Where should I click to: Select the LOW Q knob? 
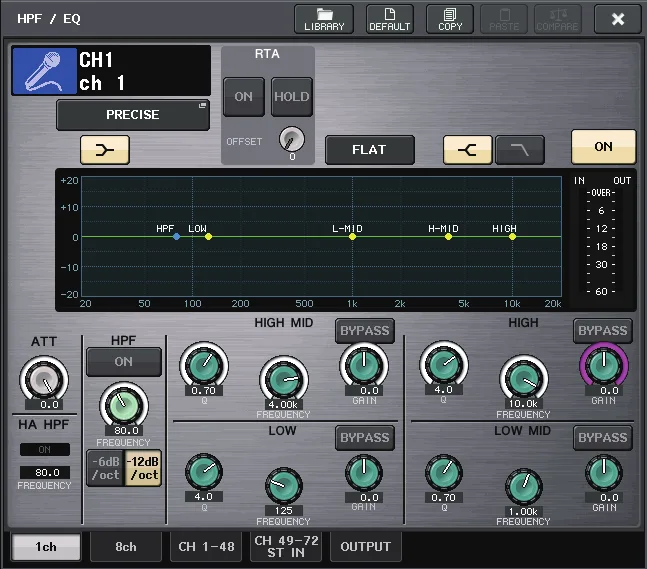pyautogui.click(x=204, y=472)
